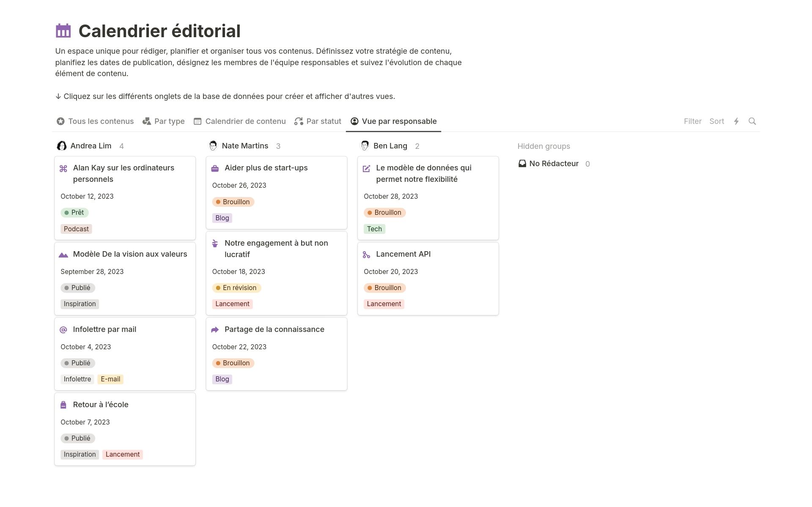Open the No Rédacteur hidden group
812x507 pixels.
point(553,164)
